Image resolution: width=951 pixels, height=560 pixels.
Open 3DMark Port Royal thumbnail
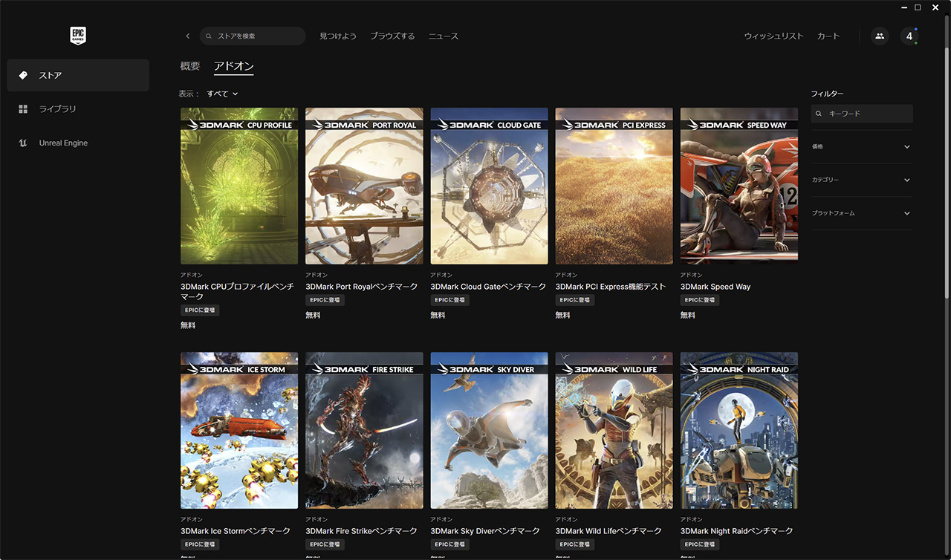point(364,186)
